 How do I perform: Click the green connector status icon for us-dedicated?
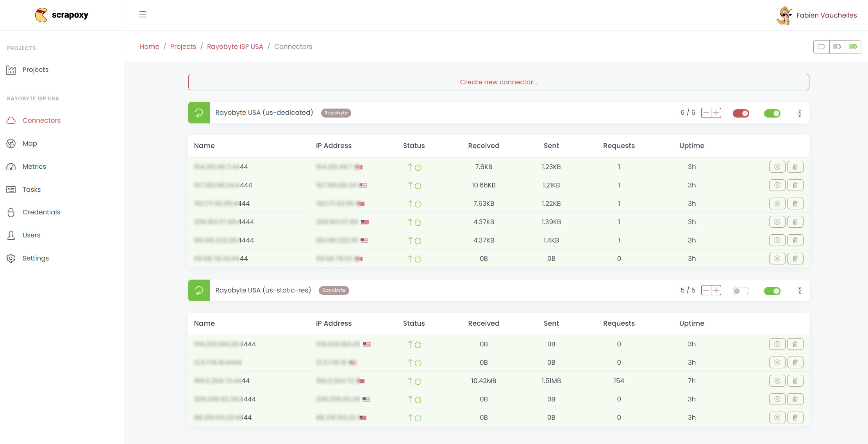click(199, 112)
